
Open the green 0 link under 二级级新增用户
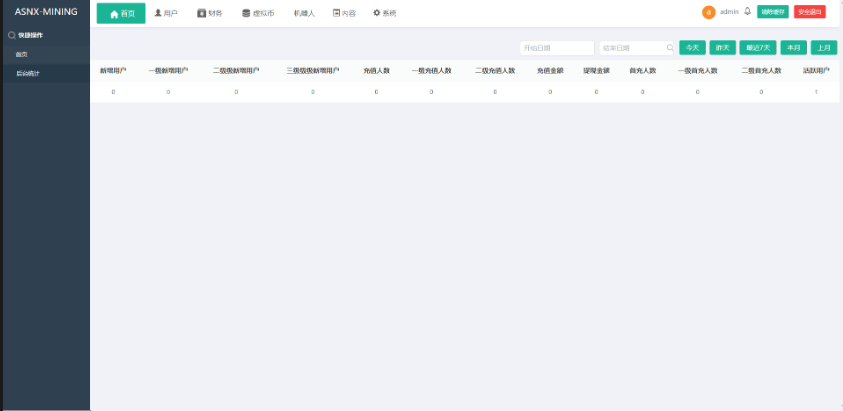pyautogui.click(x=236, y=92)
